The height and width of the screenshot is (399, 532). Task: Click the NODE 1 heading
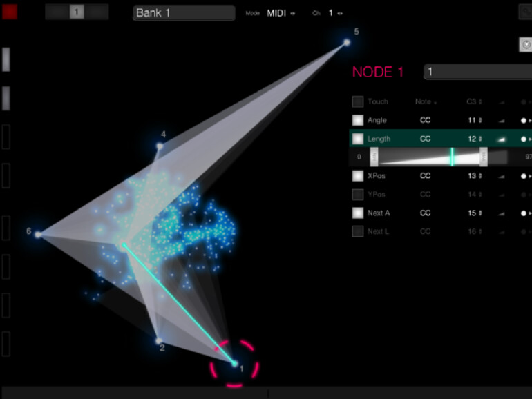pyautogui.click(x=378, y=72)
